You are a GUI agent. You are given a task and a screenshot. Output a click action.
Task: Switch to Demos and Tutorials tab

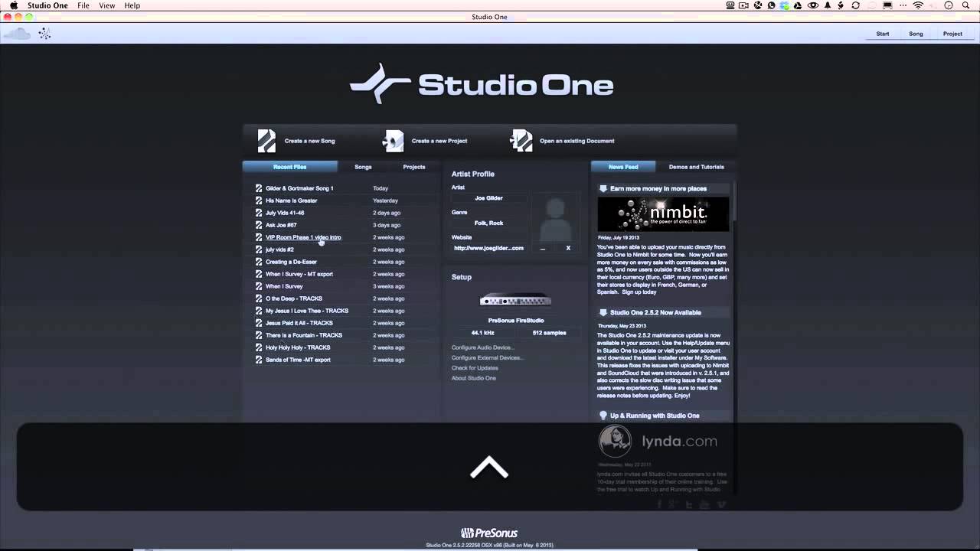click(x=696, y=167)
